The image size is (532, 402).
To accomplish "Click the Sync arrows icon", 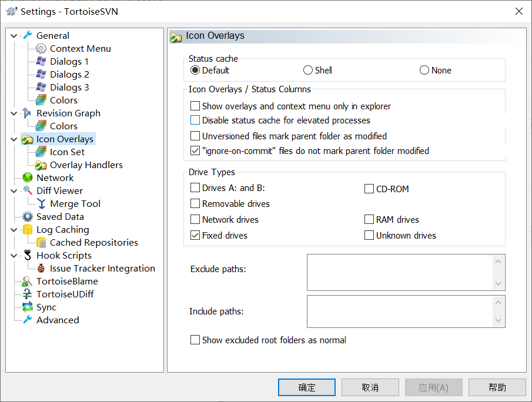I will pyautogui.click(x=28, y=307).
